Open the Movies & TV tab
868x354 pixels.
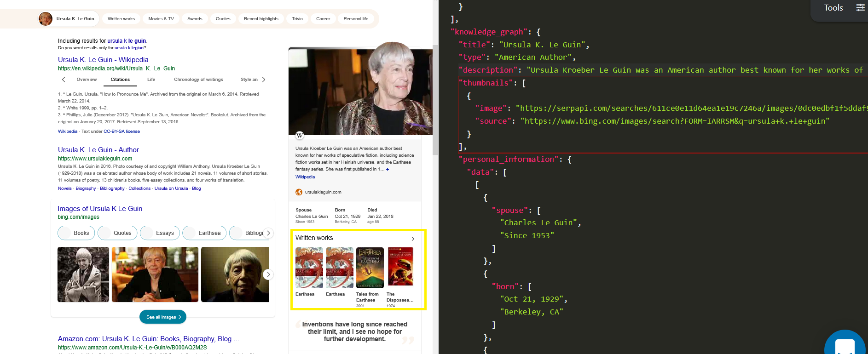[161, 19]
